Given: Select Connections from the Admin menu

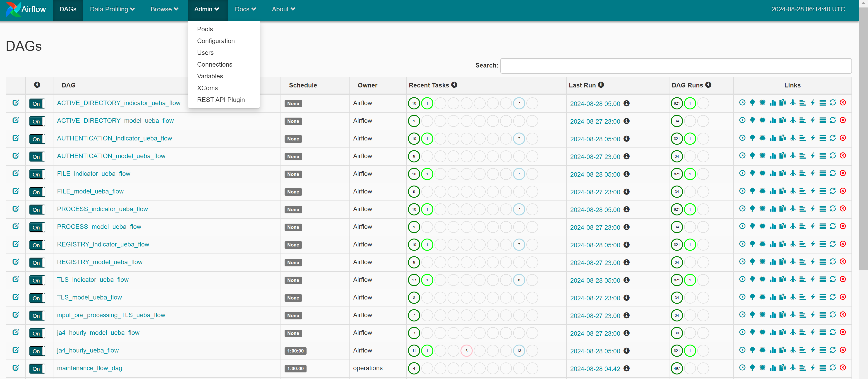Looking at the screenshot, I should pyautogui.click(x=214, y=64).
